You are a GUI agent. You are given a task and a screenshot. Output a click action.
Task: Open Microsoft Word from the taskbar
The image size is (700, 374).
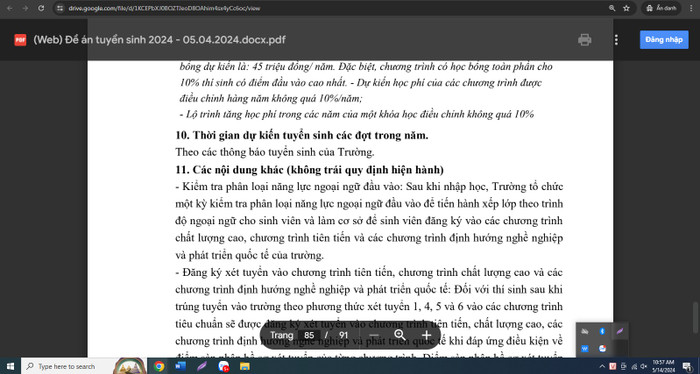tap(180, 366)
